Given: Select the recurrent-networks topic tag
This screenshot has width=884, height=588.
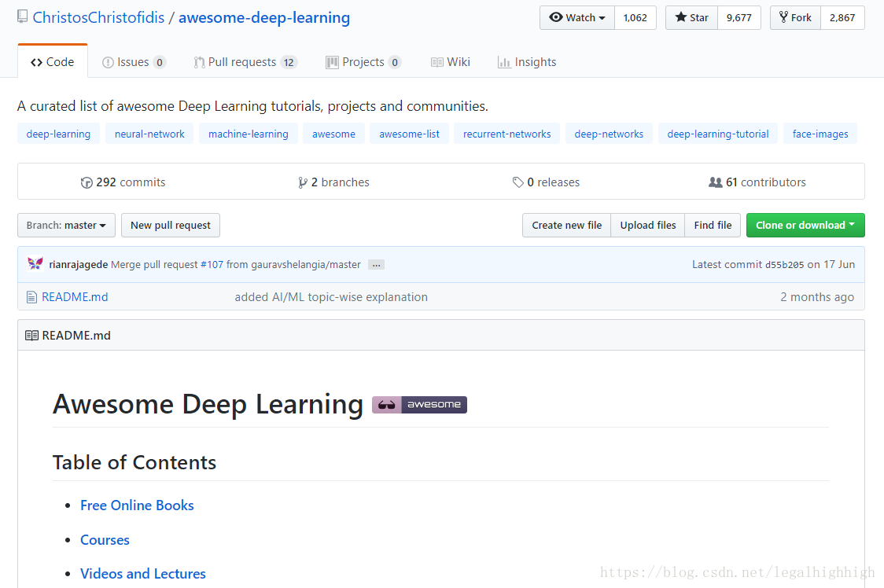Looking at the screenshot, I should 506,134.
